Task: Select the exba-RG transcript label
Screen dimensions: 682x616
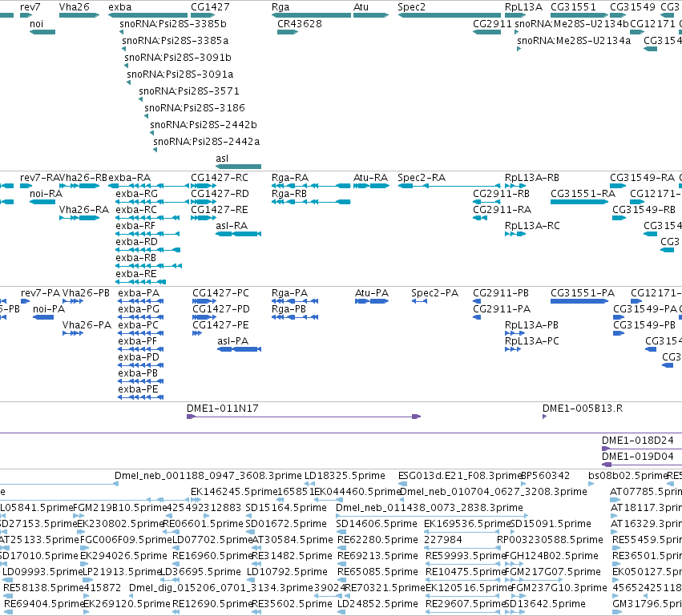Action: click(x=136, y=194)
